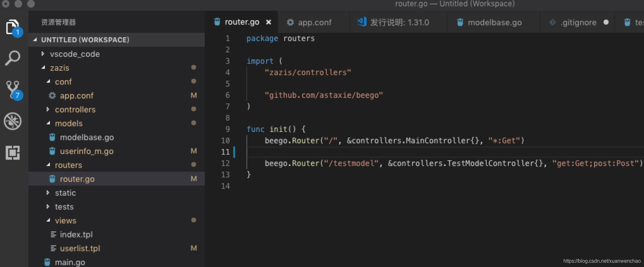Select router.go in the file tree
The image size is (644, 267).
point(117,179)
